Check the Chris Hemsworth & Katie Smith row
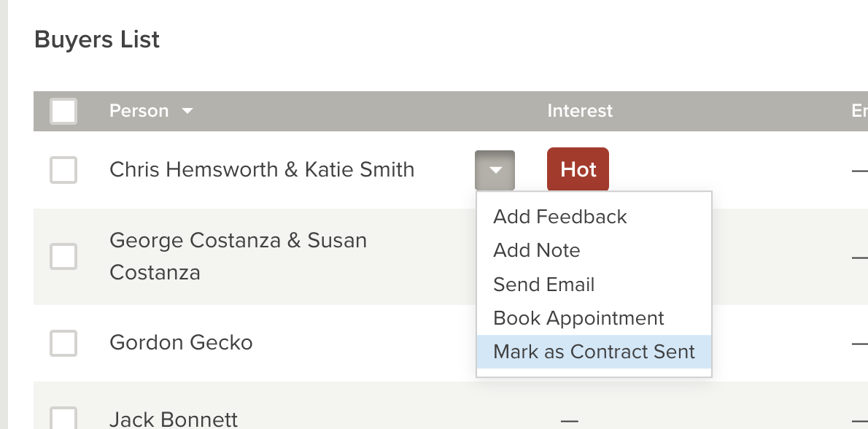 (63, 170)
